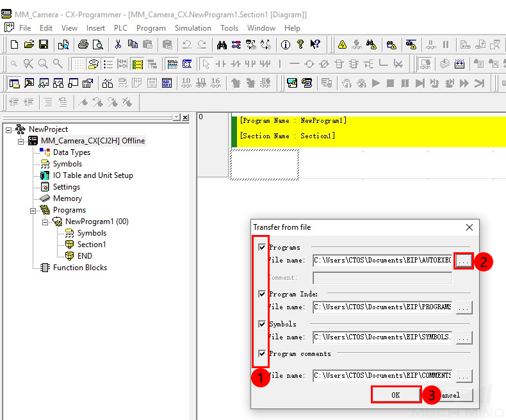
Task: Insert a horizontal line connection
Action: point(294,64)
